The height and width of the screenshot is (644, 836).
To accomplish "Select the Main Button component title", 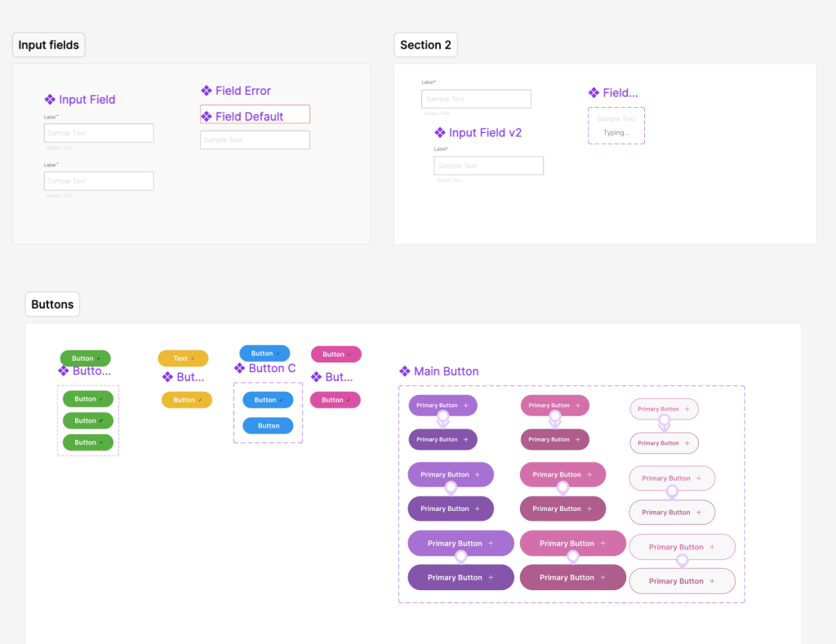I will point(446,371).
